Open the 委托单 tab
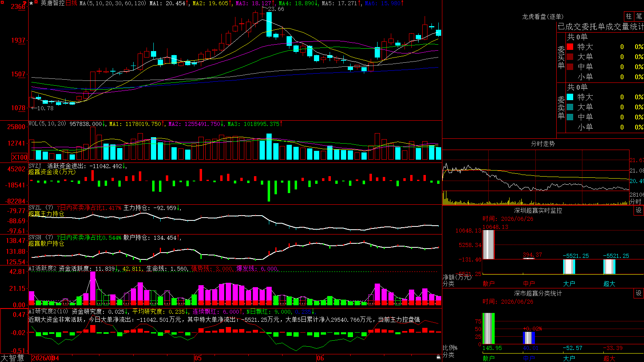This screenshot has width=644, height=362. tap(594, 27)
